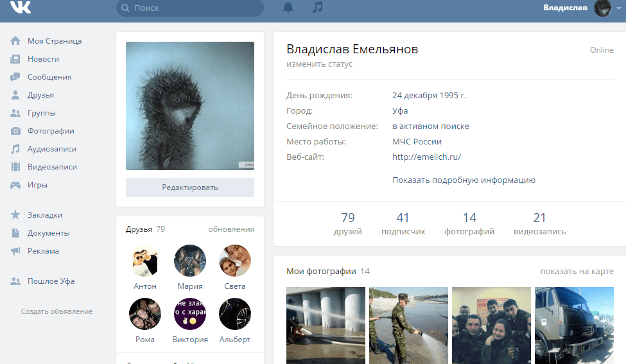Click the note icon beside Аудиозаписи
This screenshot has height=364, width=626.
(15, 149)
